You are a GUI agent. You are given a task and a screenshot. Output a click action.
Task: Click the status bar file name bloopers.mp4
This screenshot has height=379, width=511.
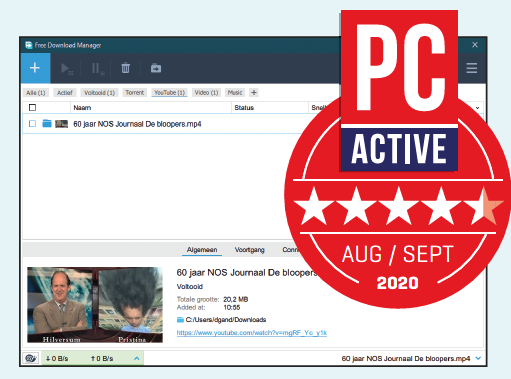tap(406, 359)
